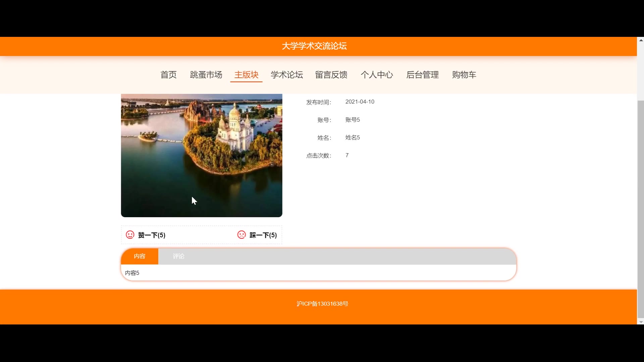
Task: Click the 大学学术交流论坛 site title
Action: click(x=314, y=46)
